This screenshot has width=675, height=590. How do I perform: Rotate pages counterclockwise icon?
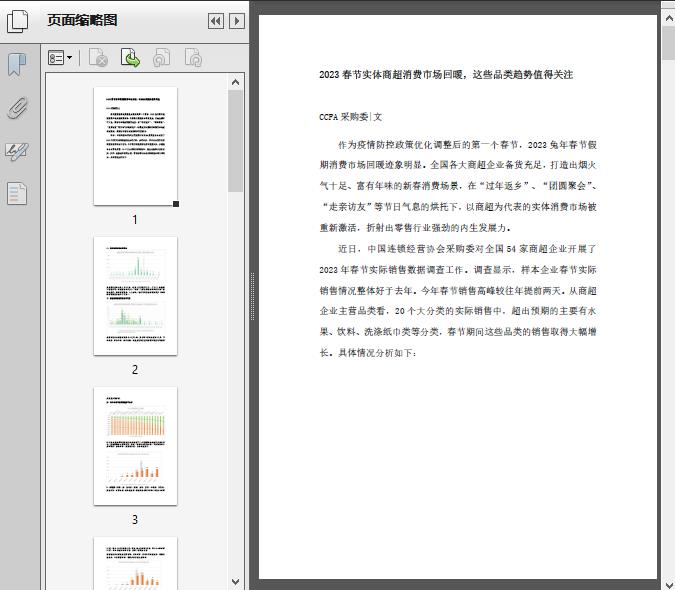click(x=161, y=59)
